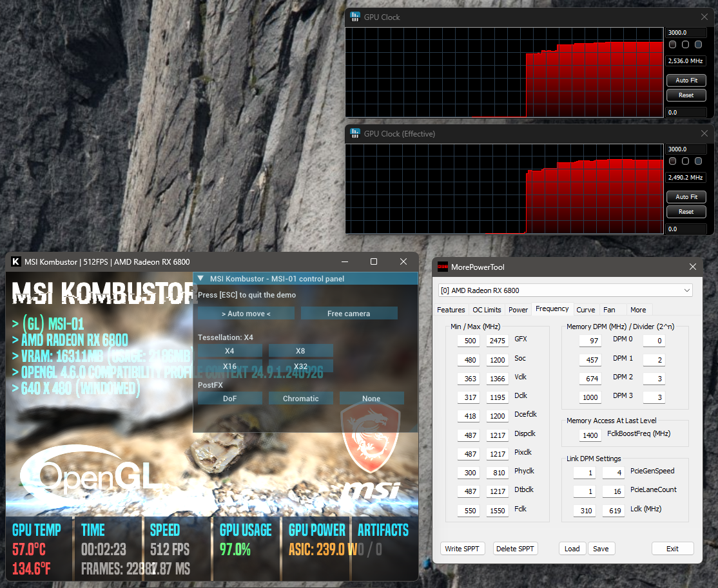Image resolution: width=718 pixels, height=588 pixels.
Task: Switch to the OC Limits tab
Action: tap(487, 310)
